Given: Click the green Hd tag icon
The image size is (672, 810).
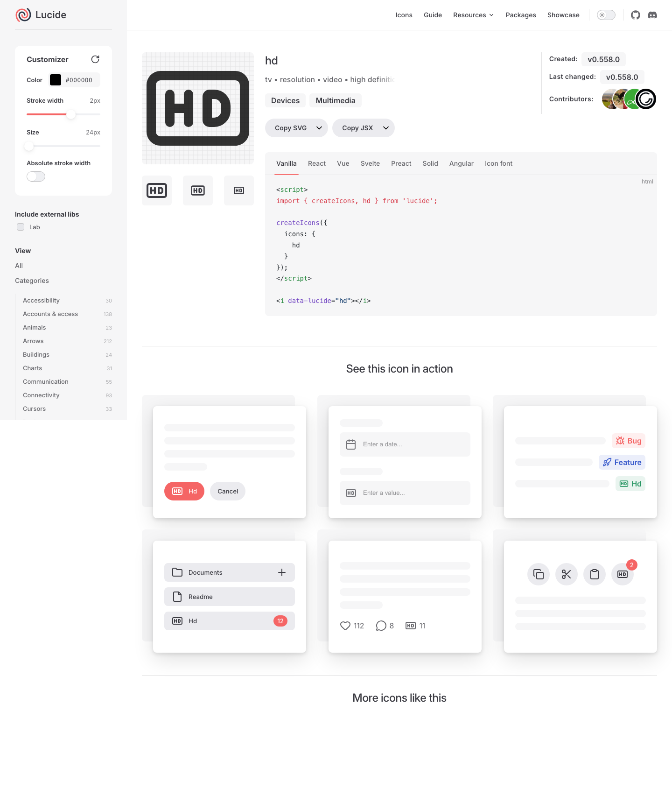Looking at the screenshot, I should point(624,484).
